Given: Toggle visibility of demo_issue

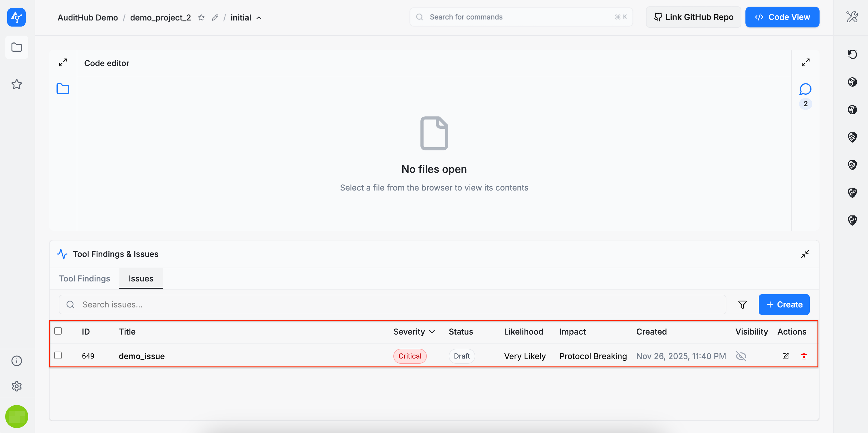Looking at the screenshot, I should tap(741, 356).
